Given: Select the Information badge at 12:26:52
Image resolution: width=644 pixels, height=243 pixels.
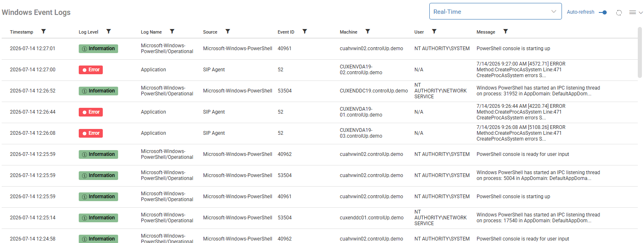Looking at the screenshot, I should point(98,91).
